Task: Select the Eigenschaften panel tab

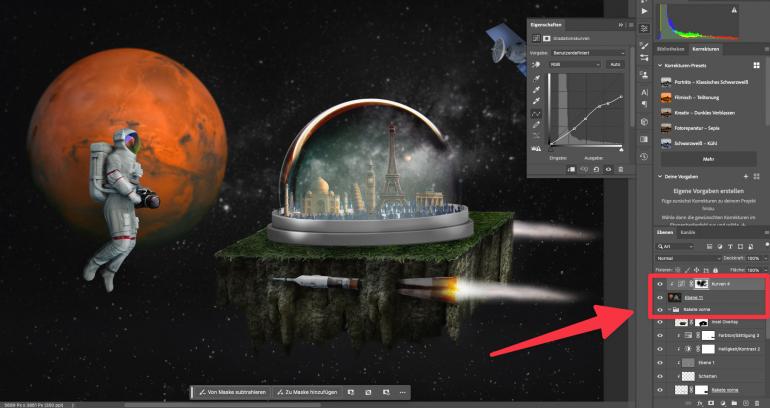Action: click(546, 25)
